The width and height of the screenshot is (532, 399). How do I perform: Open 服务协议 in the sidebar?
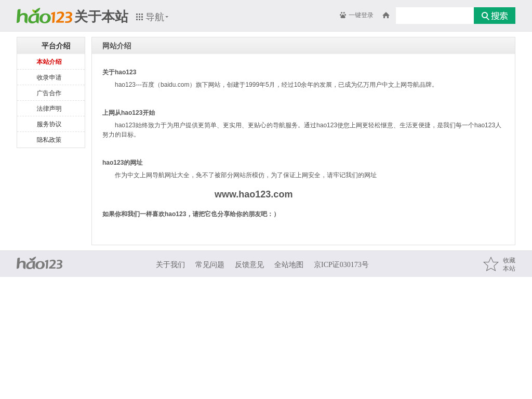pyautogui.click(x=49, y=124)
